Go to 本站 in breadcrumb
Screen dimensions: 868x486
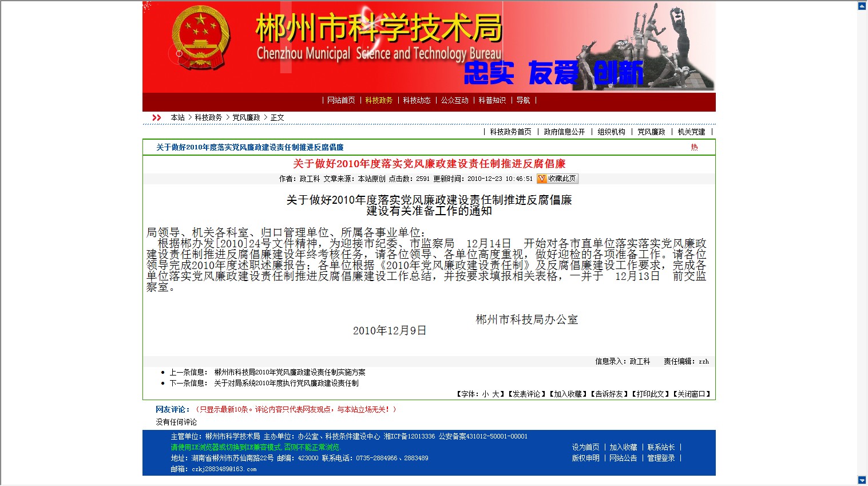point(177,117)
